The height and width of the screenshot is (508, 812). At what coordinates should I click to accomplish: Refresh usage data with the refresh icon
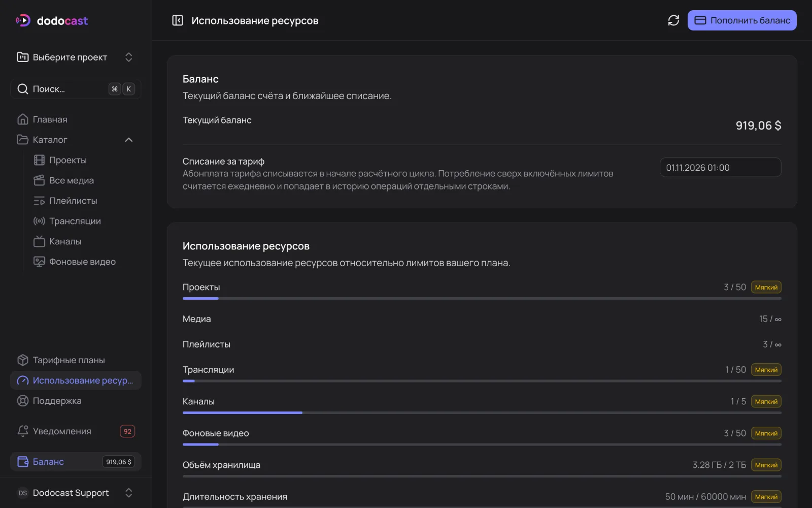click(673, 20)
